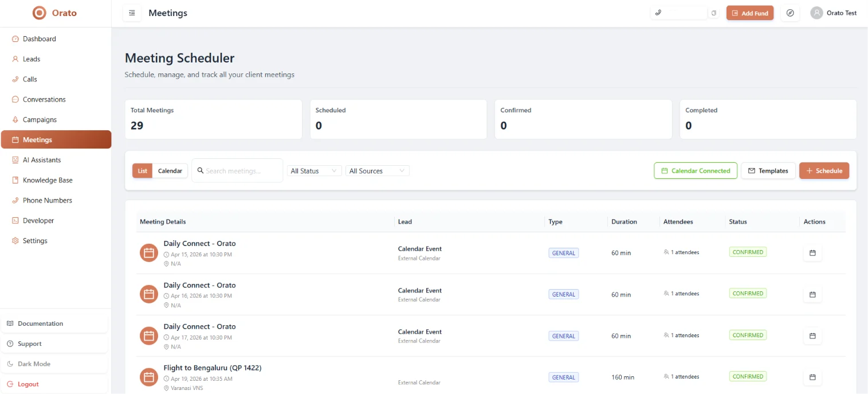Open Developer in the sidebar
The width and height of the screenshot is (868, 394).
(x=56, y=220)
